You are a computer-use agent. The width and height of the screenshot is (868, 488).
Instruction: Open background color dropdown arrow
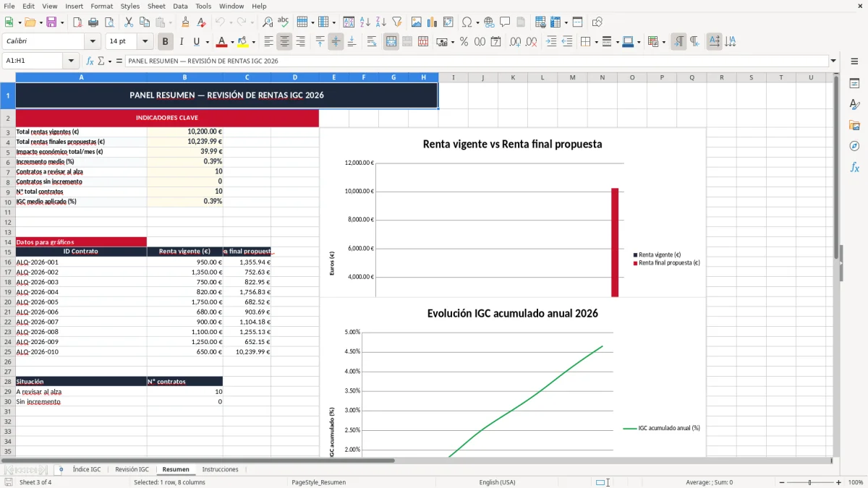(253, 42)
